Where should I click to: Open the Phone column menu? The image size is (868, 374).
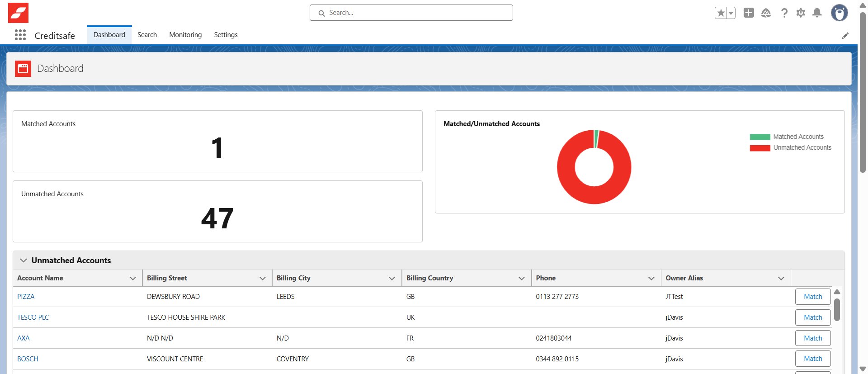pos(651,278)
